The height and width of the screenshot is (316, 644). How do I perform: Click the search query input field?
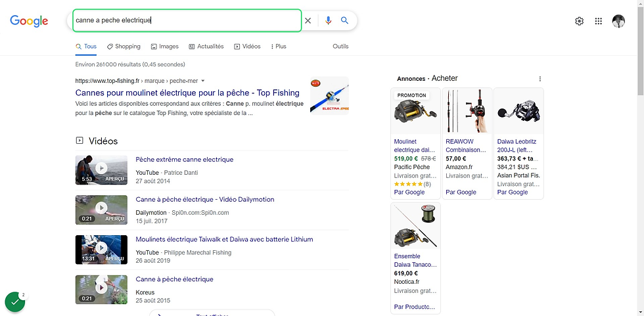[x=187, y=20]
